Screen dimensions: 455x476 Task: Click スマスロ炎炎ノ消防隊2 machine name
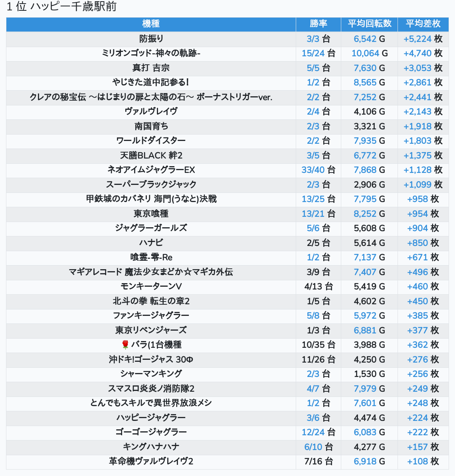tap(151, 389)
